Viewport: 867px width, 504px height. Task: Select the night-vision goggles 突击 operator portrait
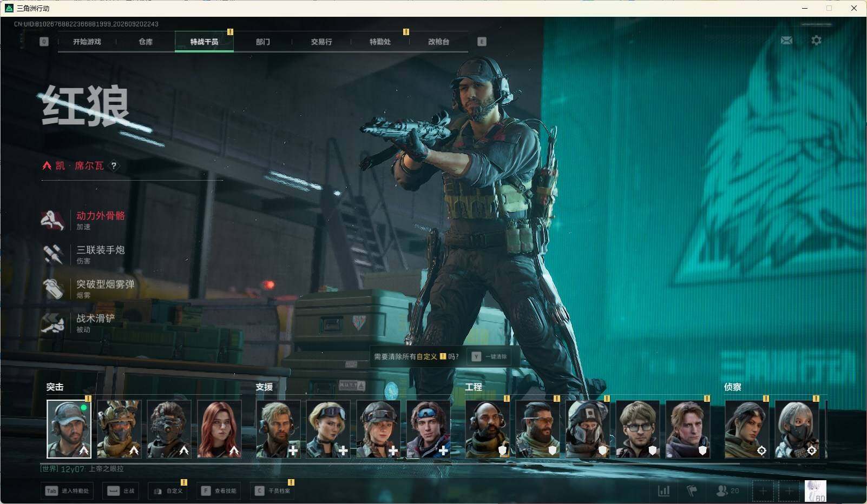point(169,429)
